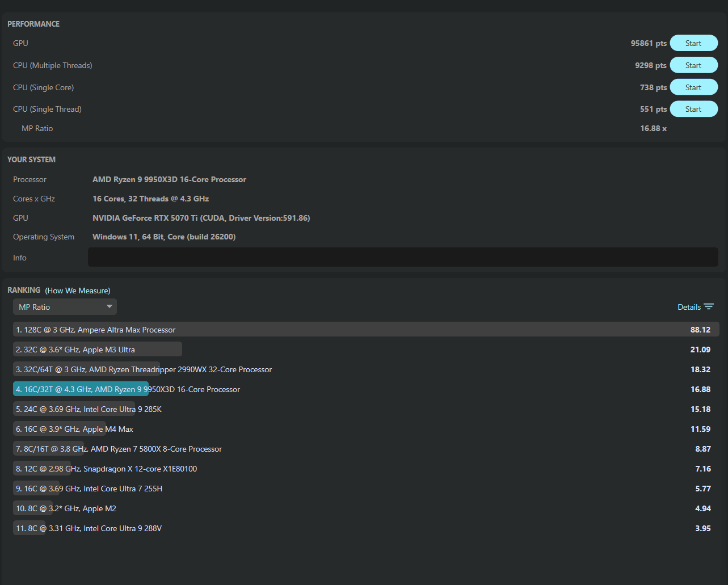Start the CPU (Multiple Threads) benchmark
Screen dimensions: 728x585
coord(693,65)
